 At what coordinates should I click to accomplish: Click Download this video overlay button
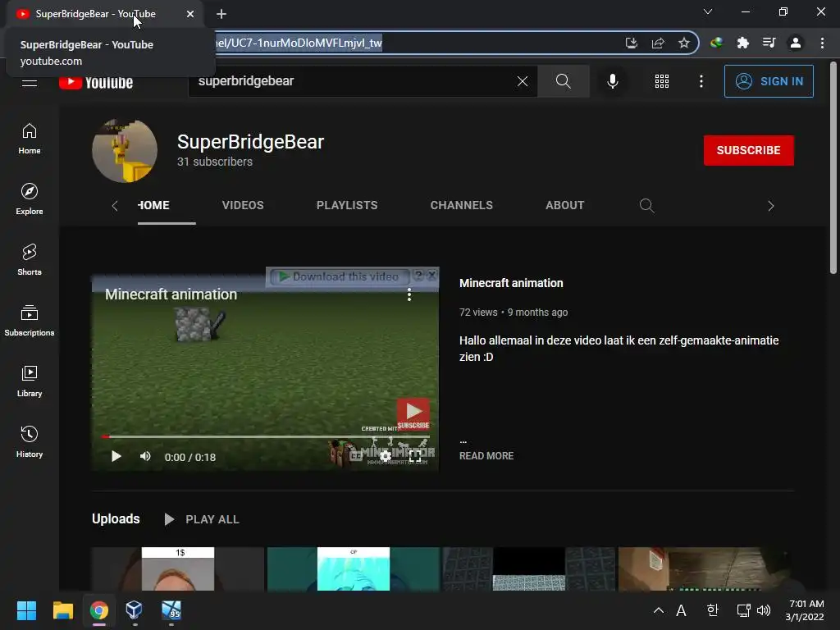click(340, 277)
